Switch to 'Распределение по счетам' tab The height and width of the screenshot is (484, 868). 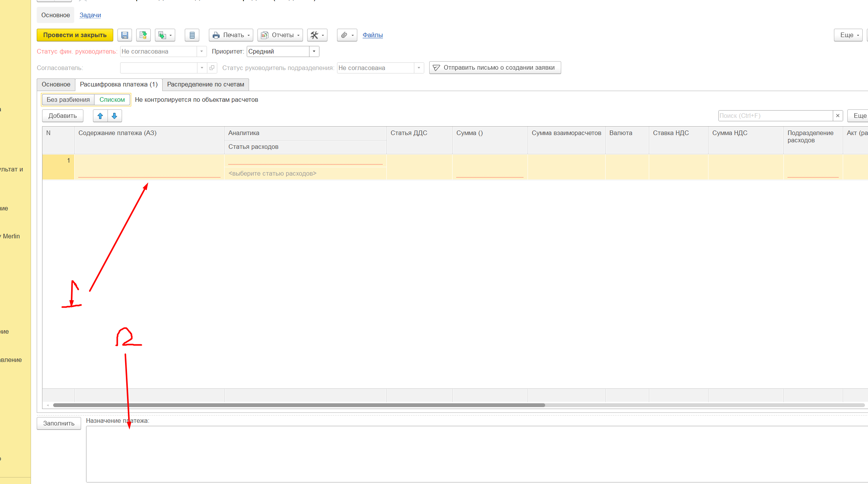tap(205, 85)
